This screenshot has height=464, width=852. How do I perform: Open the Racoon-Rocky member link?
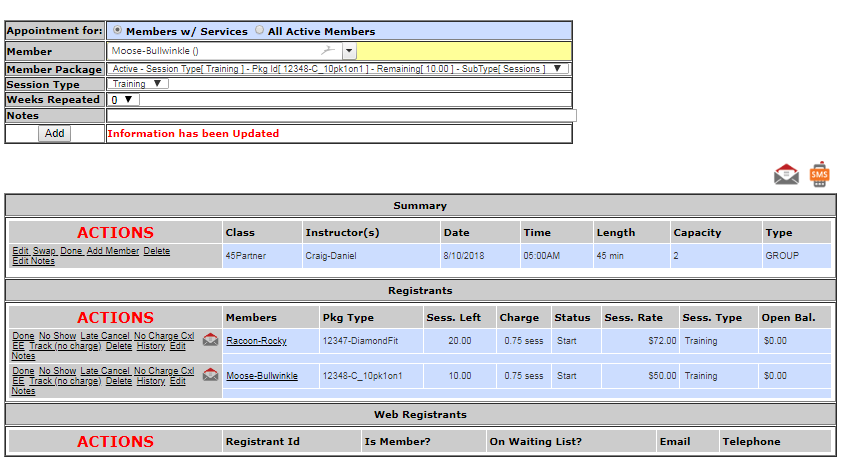click(256, 341)
